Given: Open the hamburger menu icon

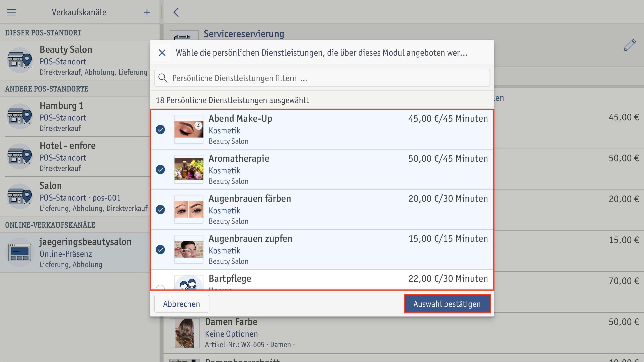Looking at the screenshot, I should point(11,12).
